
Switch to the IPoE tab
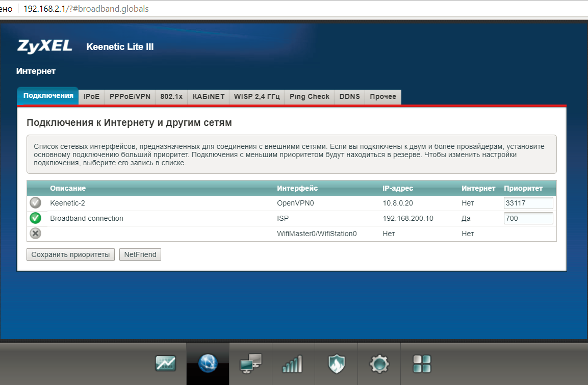pyautogui.click(x=91, y=96)
